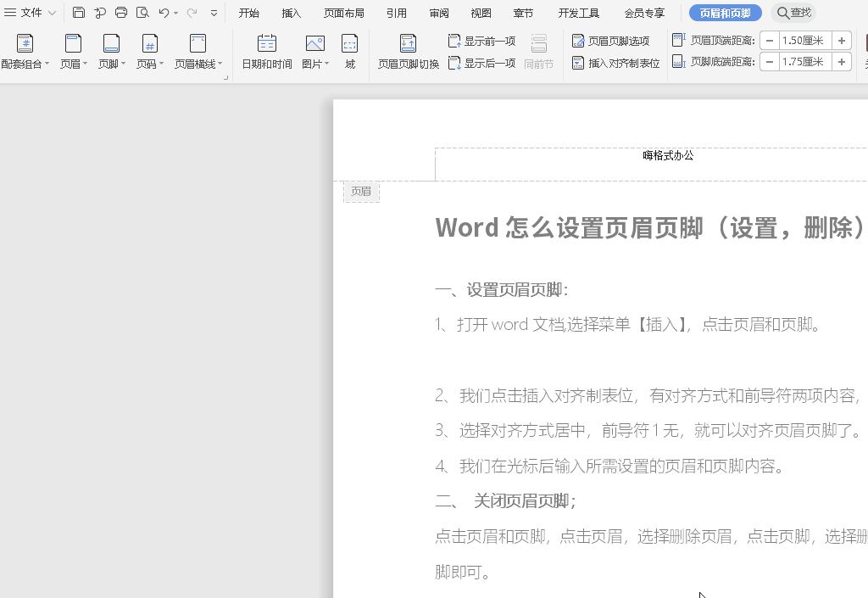The image size is (868, 598).
Task: Click the Print icon
Action: coord(121,13)
